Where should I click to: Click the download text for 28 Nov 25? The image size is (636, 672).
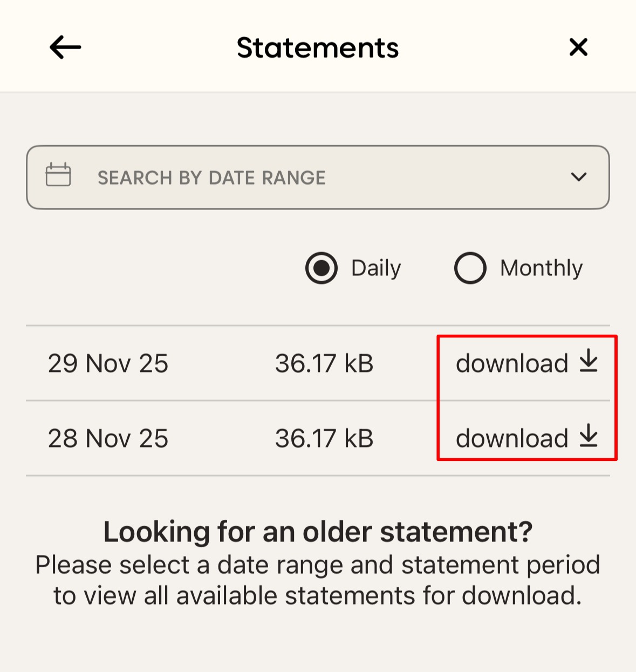point(512,438)
